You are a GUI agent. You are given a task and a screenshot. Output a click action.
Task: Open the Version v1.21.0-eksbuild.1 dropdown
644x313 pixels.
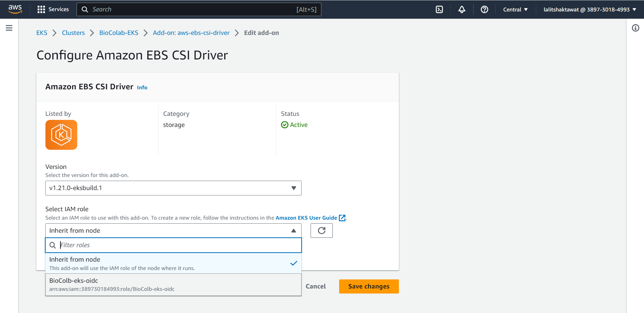[173, 188]
